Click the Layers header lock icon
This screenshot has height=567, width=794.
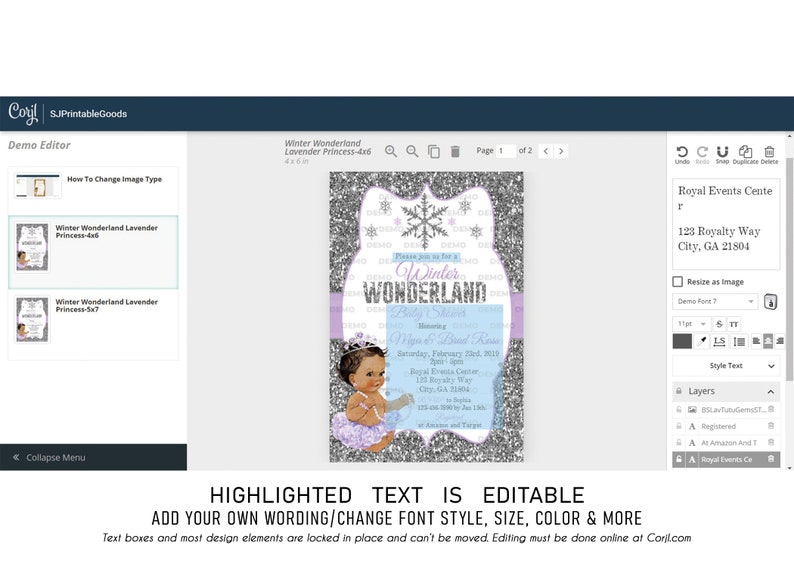[x=679, y=391]
